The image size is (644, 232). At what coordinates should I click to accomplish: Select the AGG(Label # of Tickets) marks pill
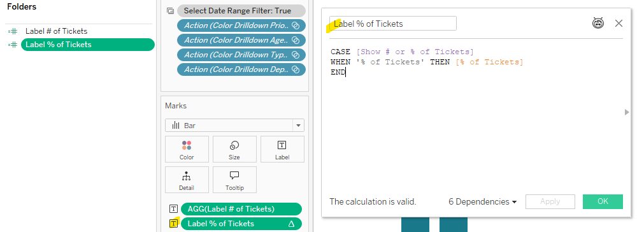click(241, 209)
